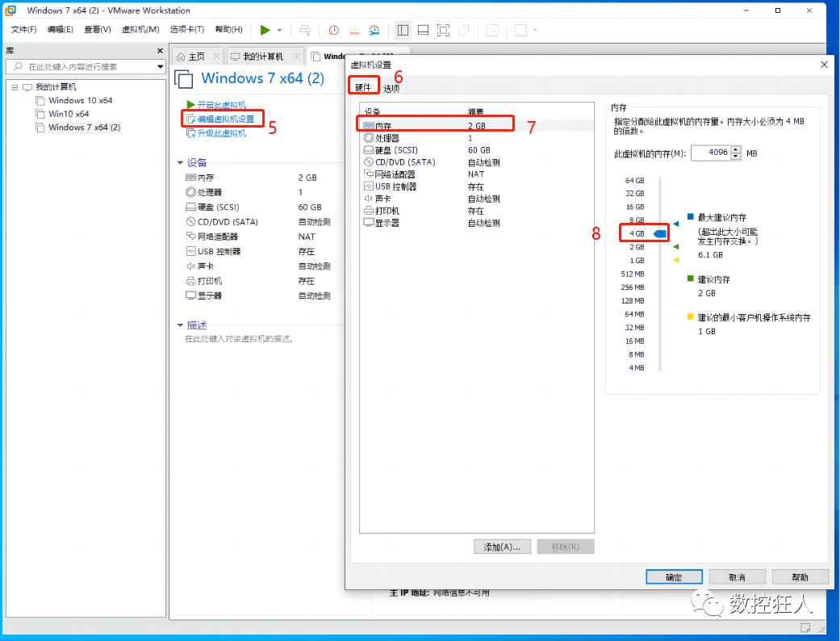Click the console view toolbar icon
The height and width of the screenshot is (641, 840).
pos(492,30)
